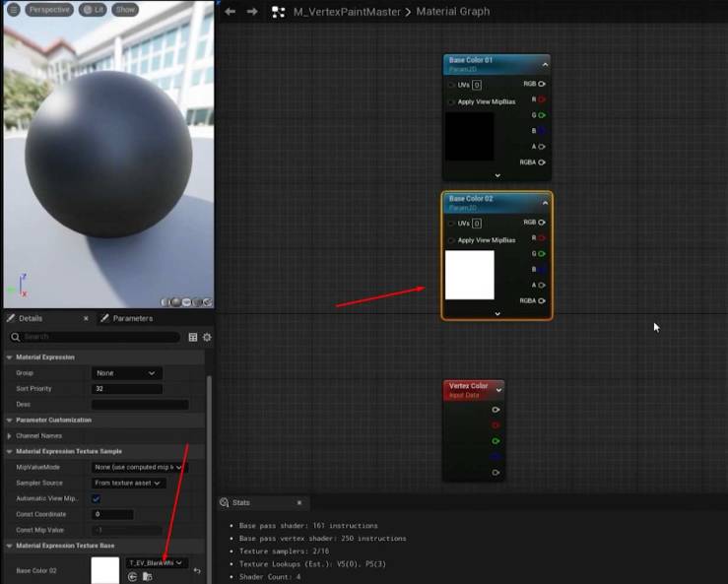Click the white Base Color 02 texture swatch
728x584 pixels.
tap(105, 570)
